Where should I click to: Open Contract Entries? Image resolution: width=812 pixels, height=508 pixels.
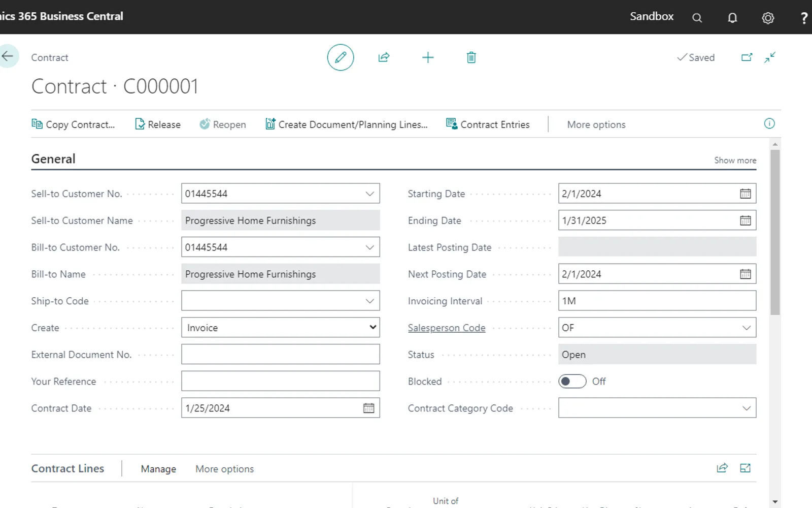tap(488, 124)
